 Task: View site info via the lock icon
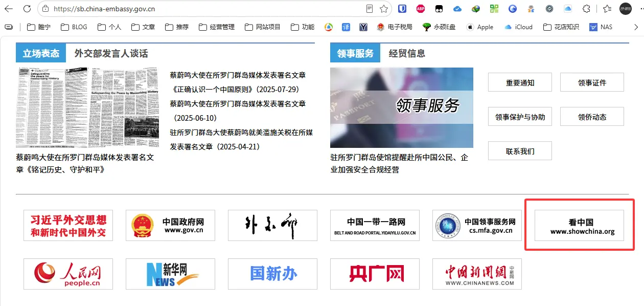click(45, 9)
